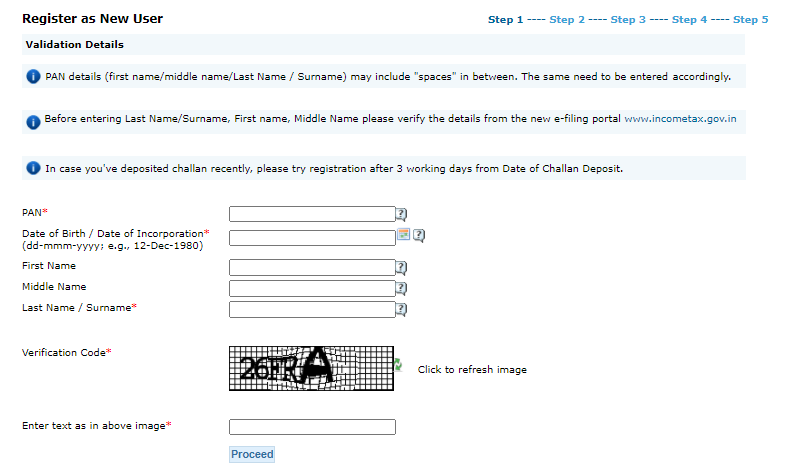Open the Date of Birth calendar picker
Screen dimensions: 786x472
404,235
